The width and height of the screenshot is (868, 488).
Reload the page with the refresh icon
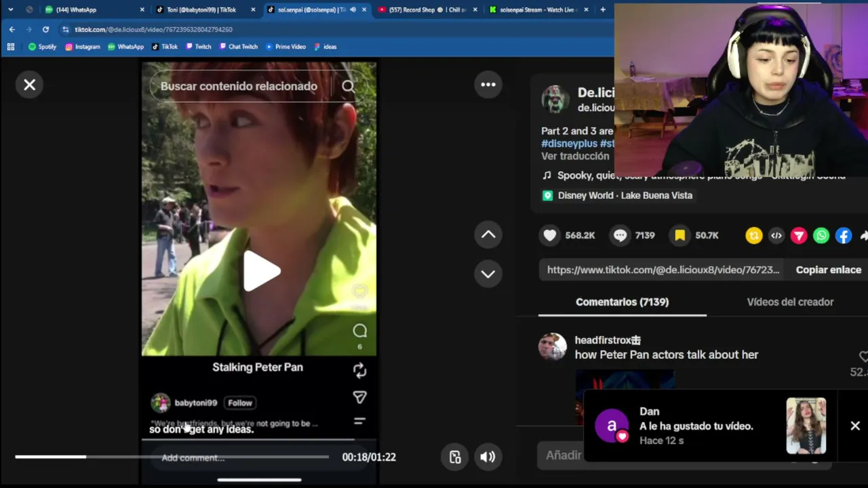point(45,29)
